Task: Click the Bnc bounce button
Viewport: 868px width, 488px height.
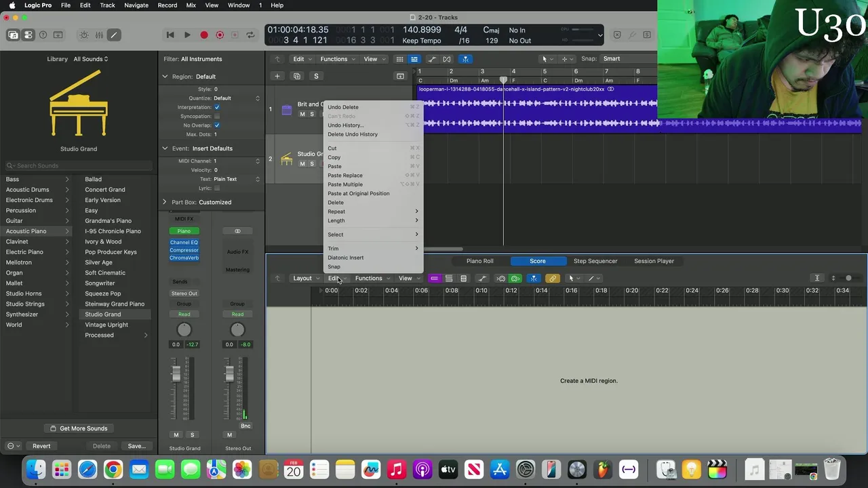Action: 245,426
